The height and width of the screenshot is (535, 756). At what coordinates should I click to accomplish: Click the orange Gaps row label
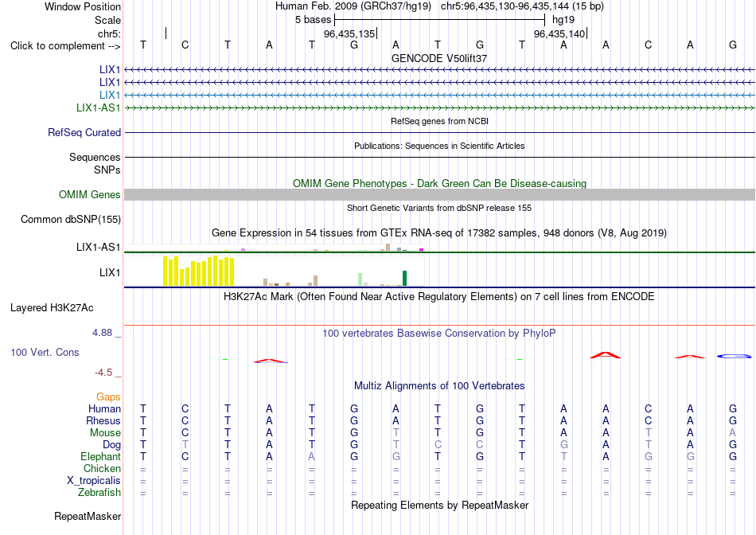click(x=108, y=396)
